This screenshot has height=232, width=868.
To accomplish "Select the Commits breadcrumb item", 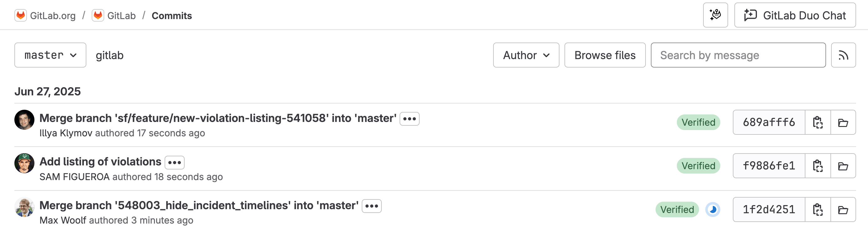I will pos(172,16).
